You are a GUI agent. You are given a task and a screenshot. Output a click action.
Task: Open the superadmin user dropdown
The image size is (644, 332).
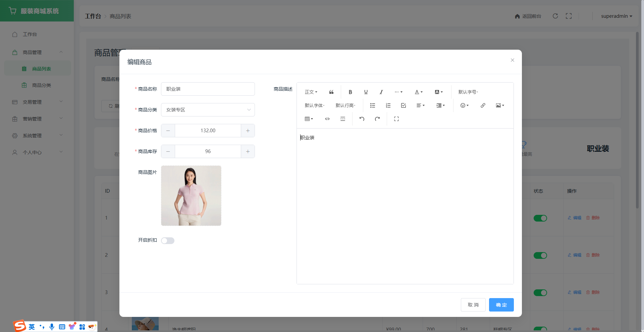point(616,16)
